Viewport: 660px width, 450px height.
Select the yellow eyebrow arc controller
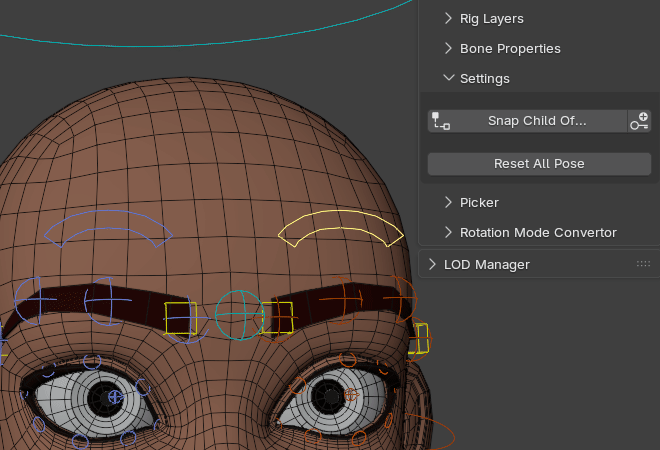(x=341, y=228)
